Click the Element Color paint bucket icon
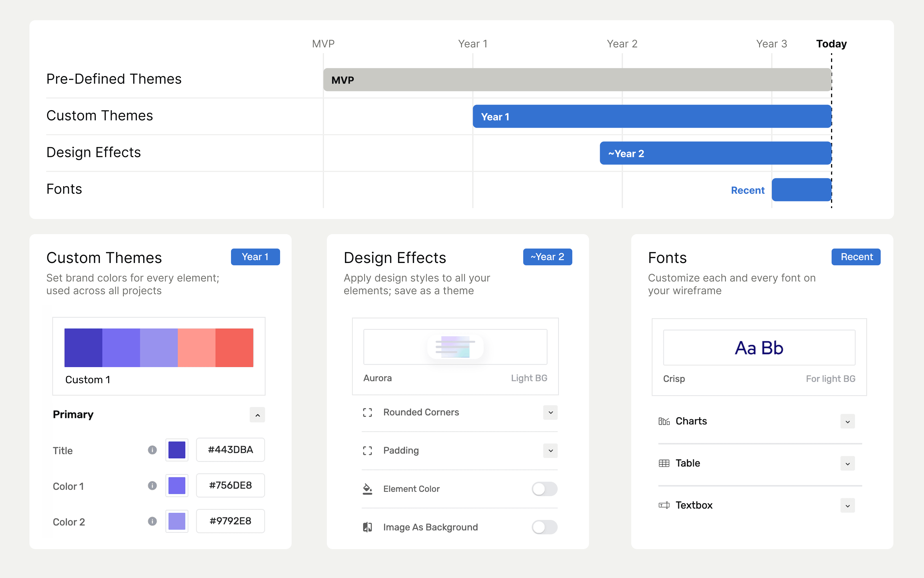924x578 pixels. (367, 489)
